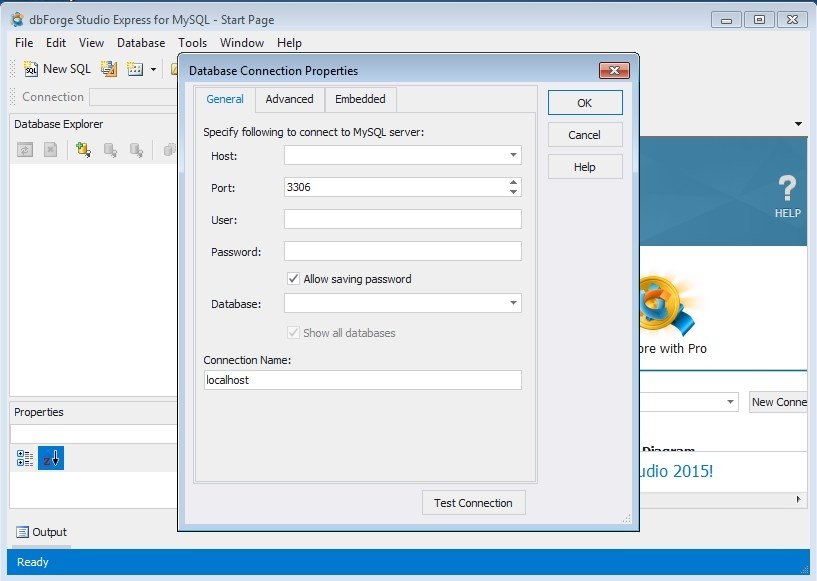Click the Database Explorer panel title
Screen dimensions: 817x581
tap(58, 124)
